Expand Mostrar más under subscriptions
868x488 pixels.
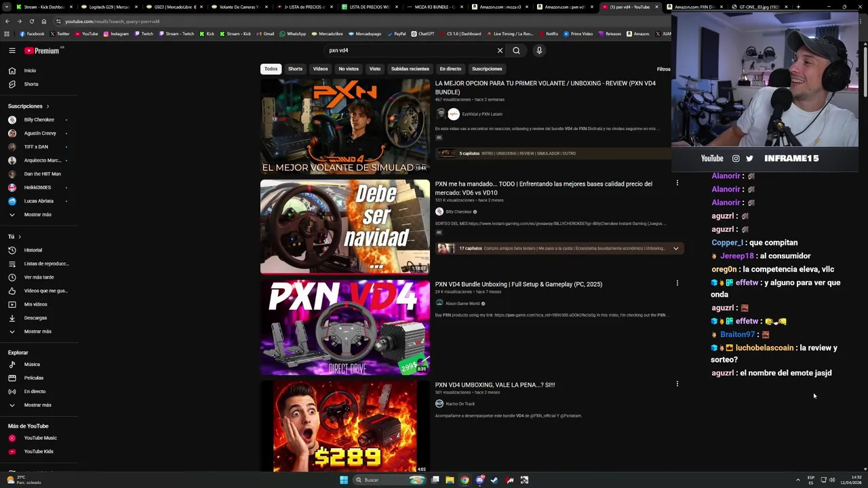37,215
